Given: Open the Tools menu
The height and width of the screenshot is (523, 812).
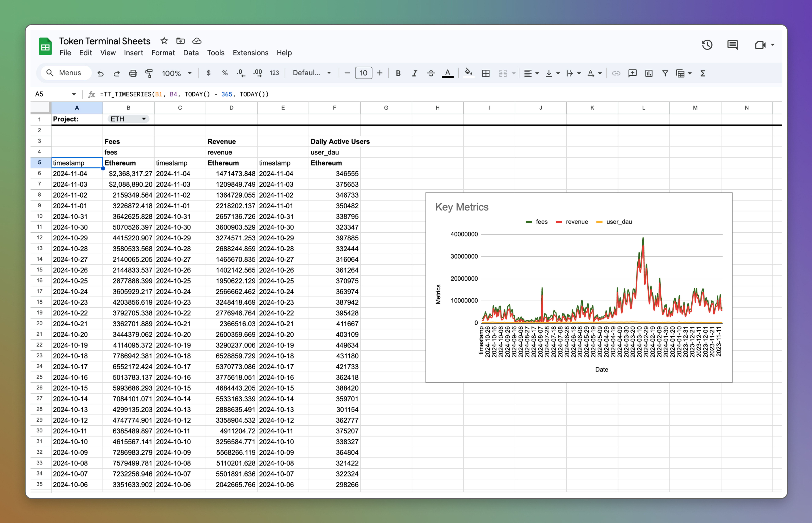Looking at the screenshot, I should (x=216, y=53).
